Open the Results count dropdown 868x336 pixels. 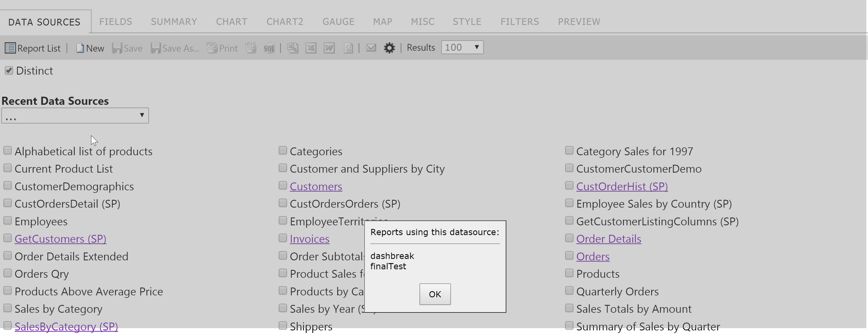[x=462, y=48]
